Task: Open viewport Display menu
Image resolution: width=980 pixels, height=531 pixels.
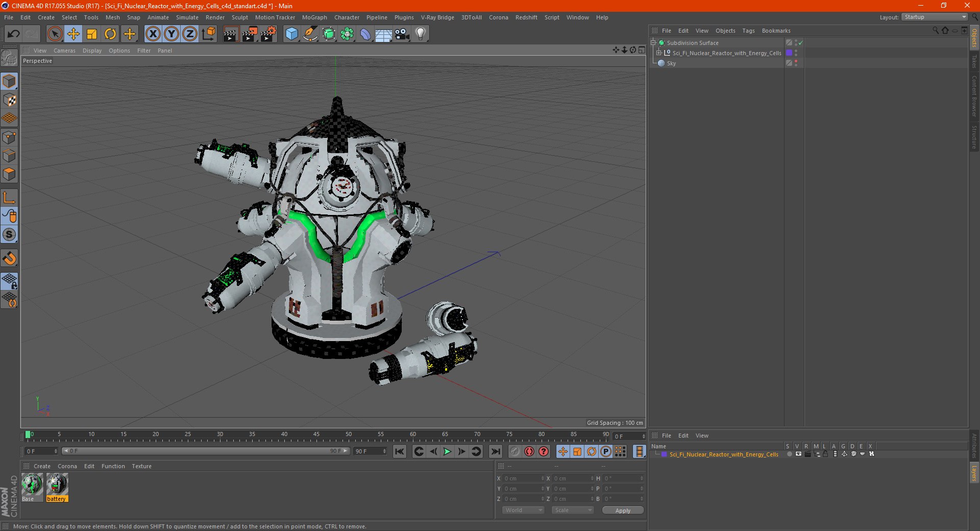Action: click(92, 51)
